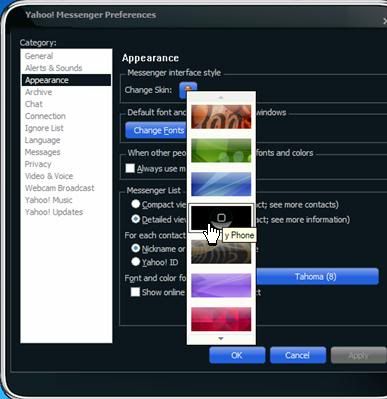Pick the purple skin thumbnail
The height and width of the screenshot is (399, 387).
(221, 285)
